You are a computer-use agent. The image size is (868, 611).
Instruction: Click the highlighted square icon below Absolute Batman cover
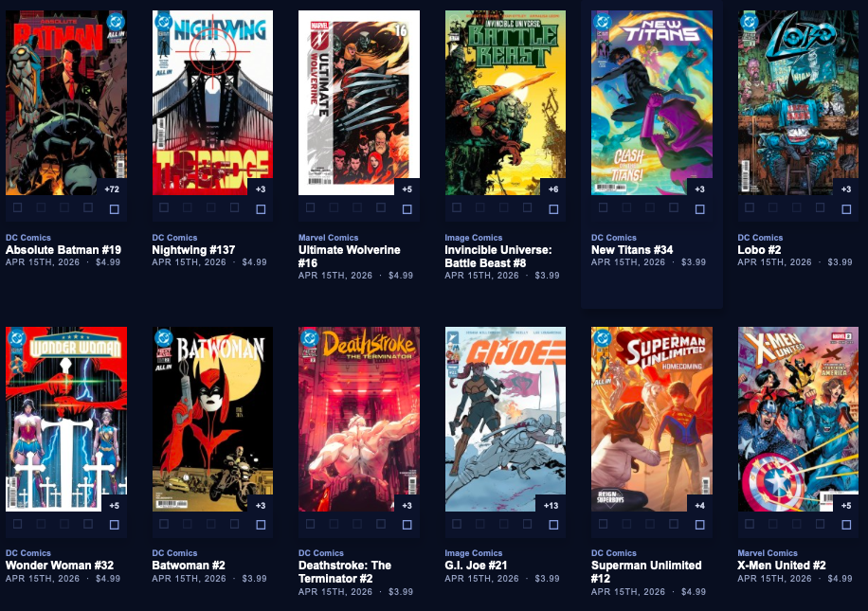114,209
